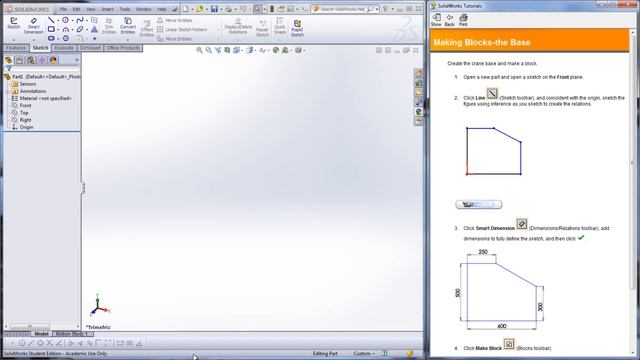Click the Sketch tool in the ribbon
Image resolution: width=640 pixels, height=360 pixels.
[13, 23]
